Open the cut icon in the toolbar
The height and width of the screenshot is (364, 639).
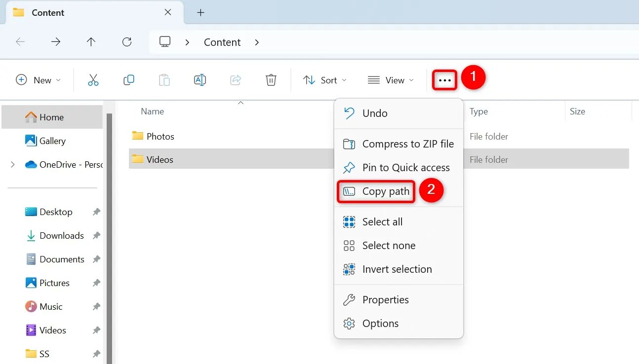click(x=93, y=79)
